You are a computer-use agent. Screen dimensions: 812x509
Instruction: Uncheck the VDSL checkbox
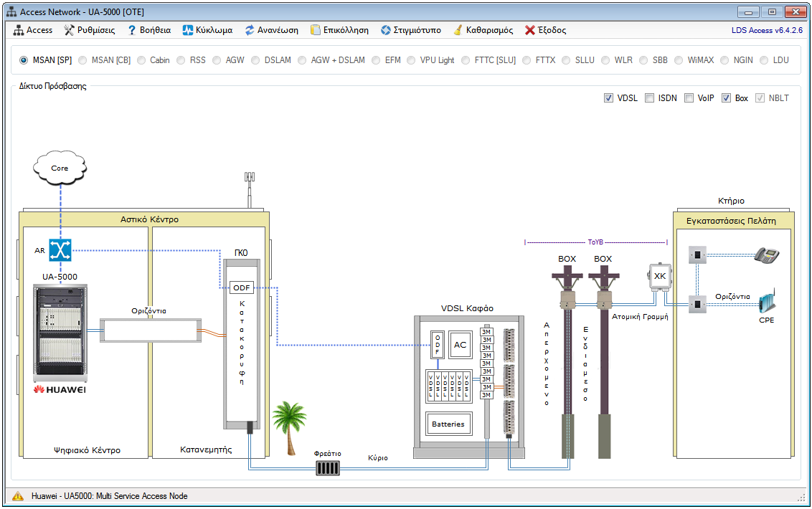click(609, 98)
